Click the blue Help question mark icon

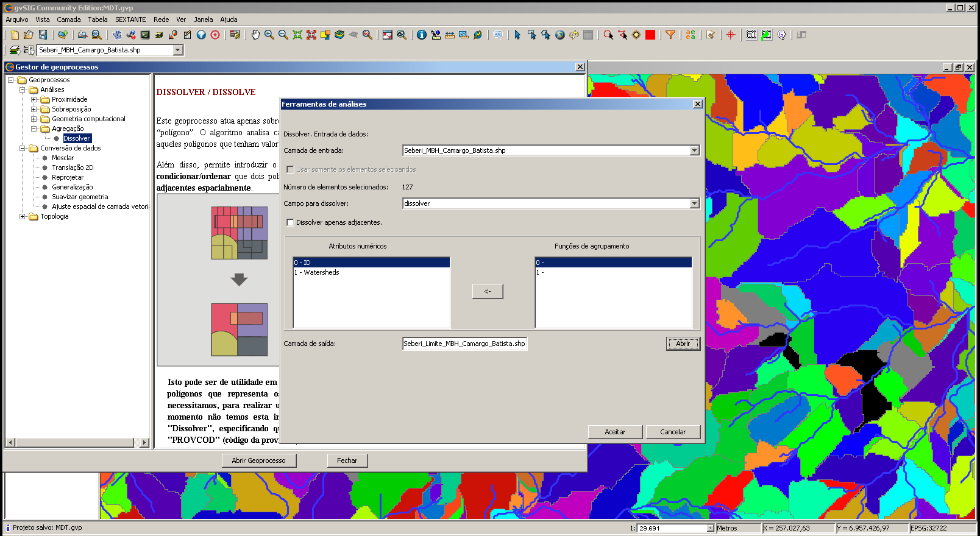pyautogui.click(x=201, y=35)
